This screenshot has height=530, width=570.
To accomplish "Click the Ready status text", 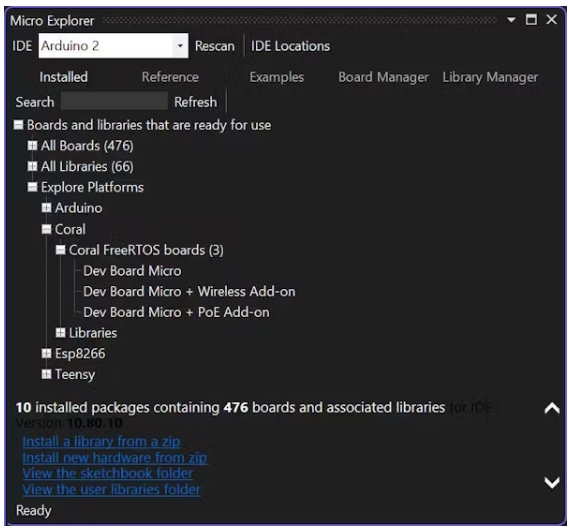I will tap(33, 511).
